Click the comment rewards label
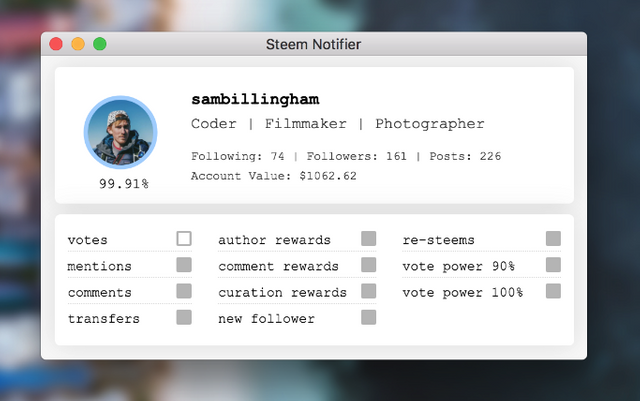The height and width of the screenshot is (401, 640). click(x=278, y=266)
